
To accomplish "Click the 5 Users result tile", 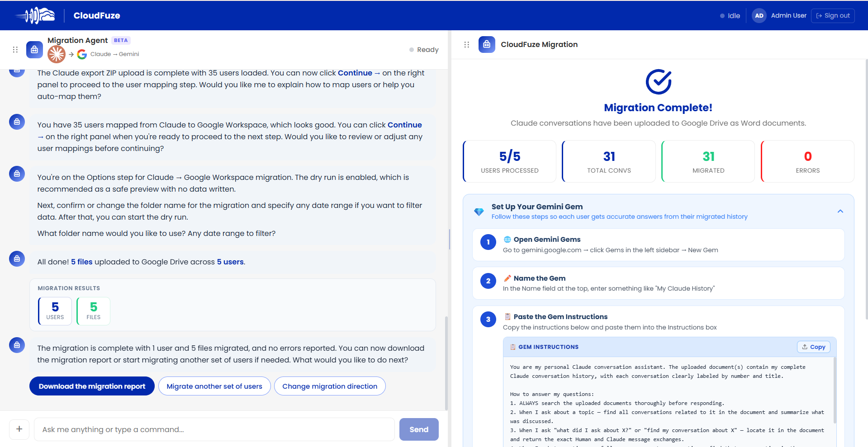I will tap(55, 311).
